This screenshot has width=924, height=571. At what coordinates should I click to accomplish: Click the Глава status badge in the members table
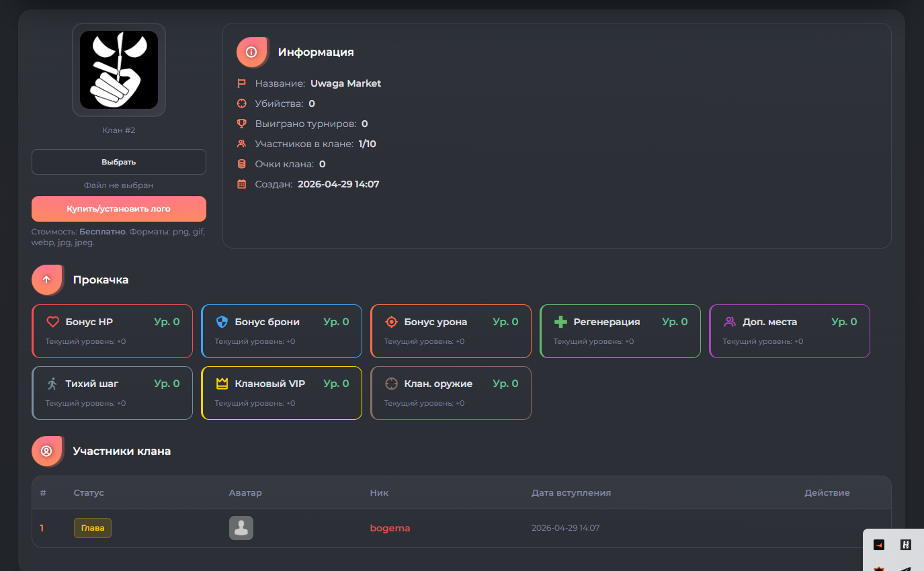[92, 528]
